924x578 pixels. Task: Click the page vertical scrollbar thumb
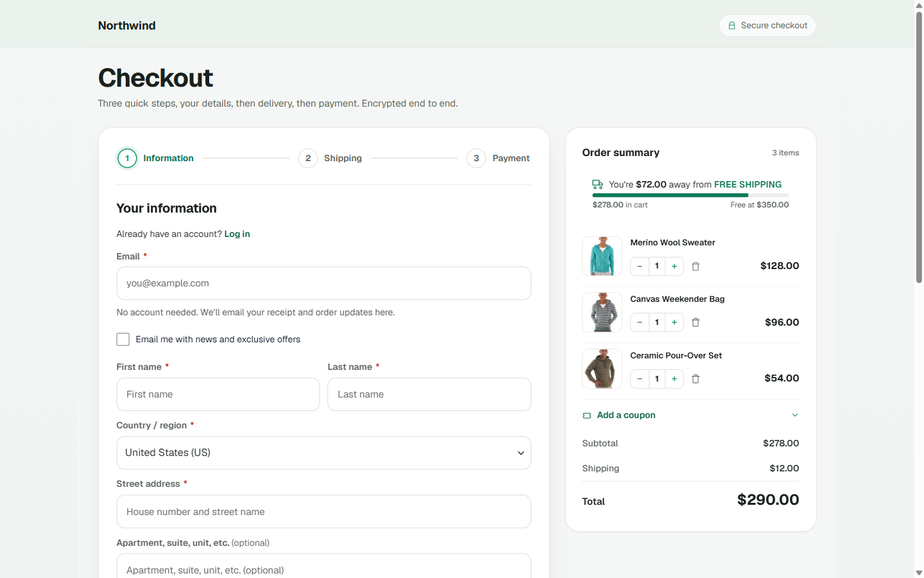pos(919,146)
